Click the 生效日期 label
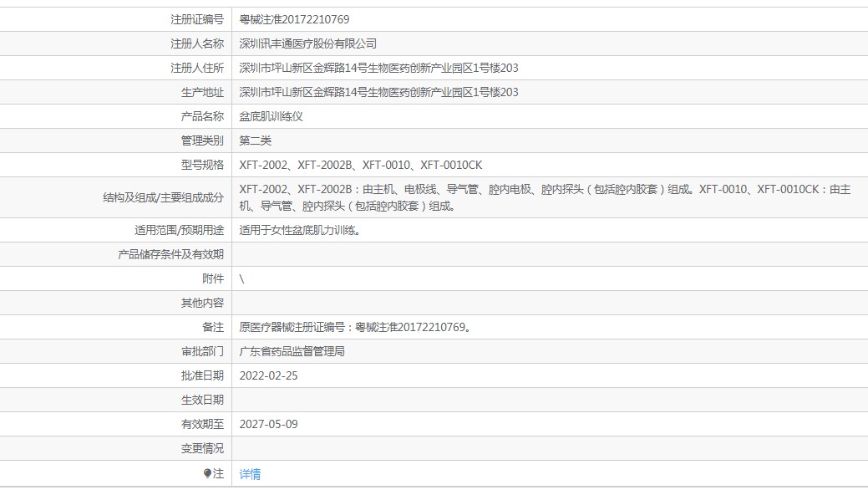The image size is (868, 490). [x=203, y=401]
